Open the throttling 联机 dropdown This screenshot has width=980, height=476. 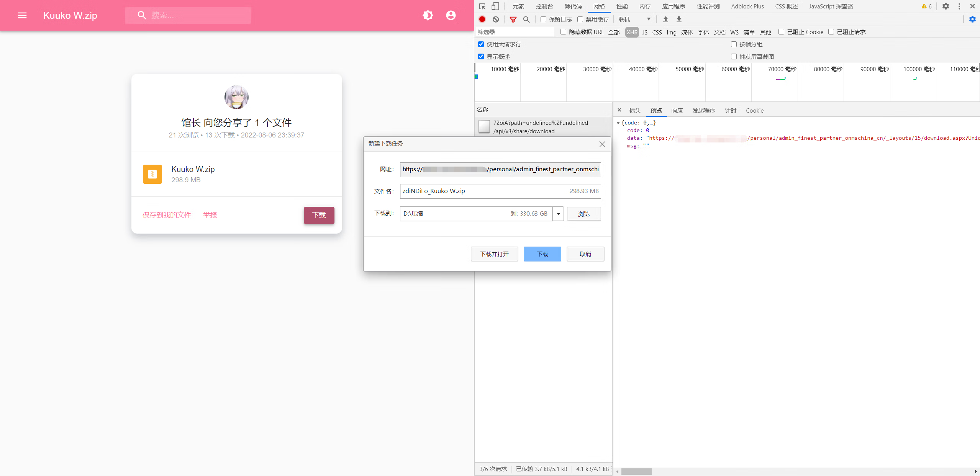pyautogui.click(x=634, y=19)
